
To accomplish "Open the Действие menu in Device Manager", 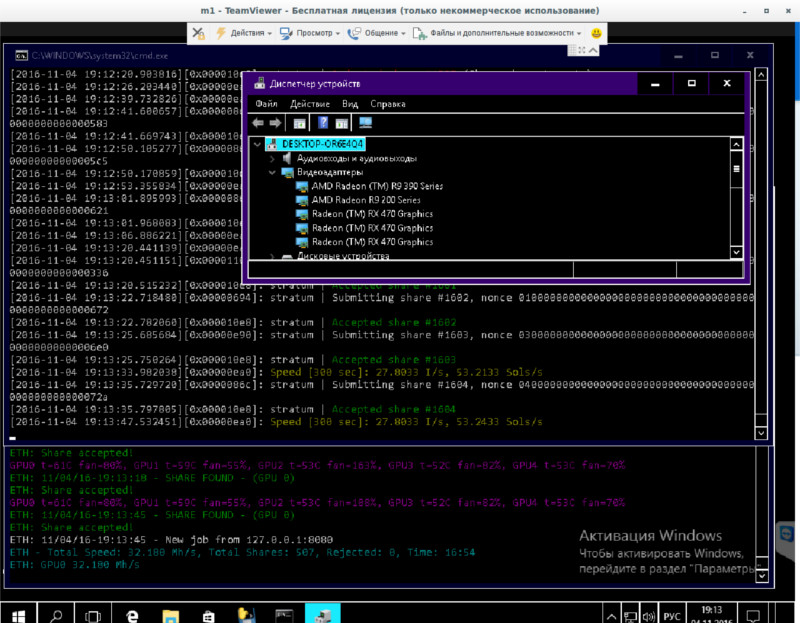I will [x=310, y=104].
